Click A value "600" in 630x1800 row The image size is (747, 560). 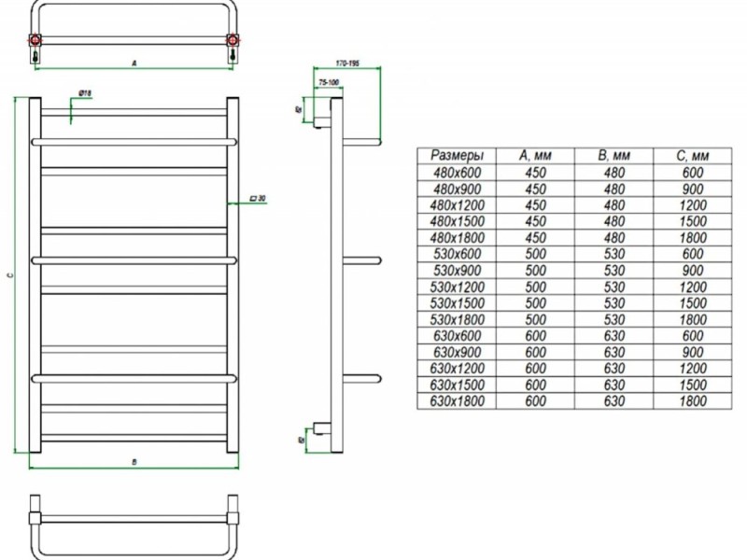click(x=535, y=401)
